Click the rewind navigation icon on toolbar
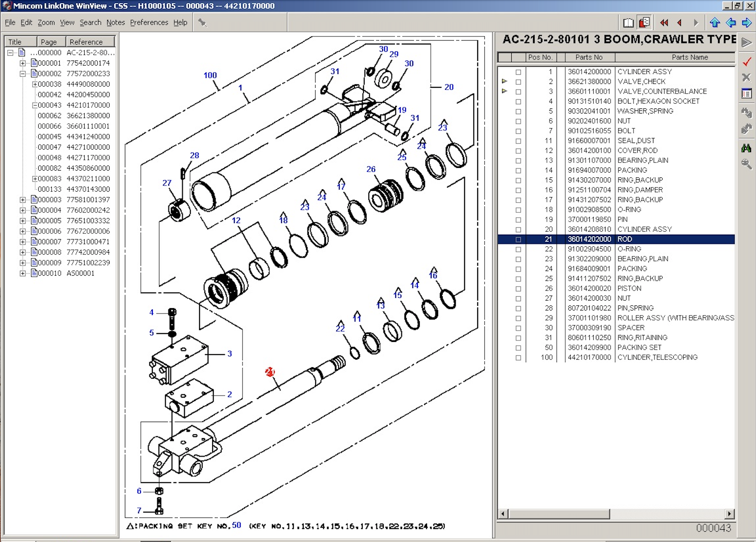 click(x=664, y=23)
